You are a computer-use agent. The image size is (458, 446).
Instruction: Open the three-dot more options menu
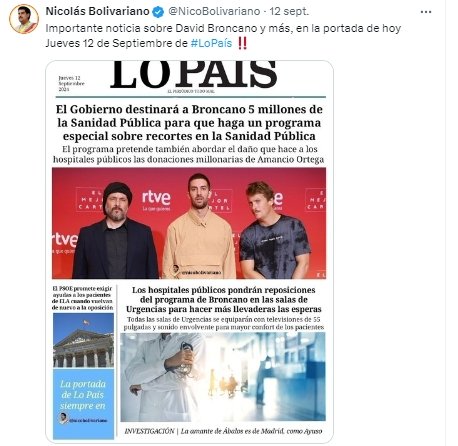tap(426, 12)
